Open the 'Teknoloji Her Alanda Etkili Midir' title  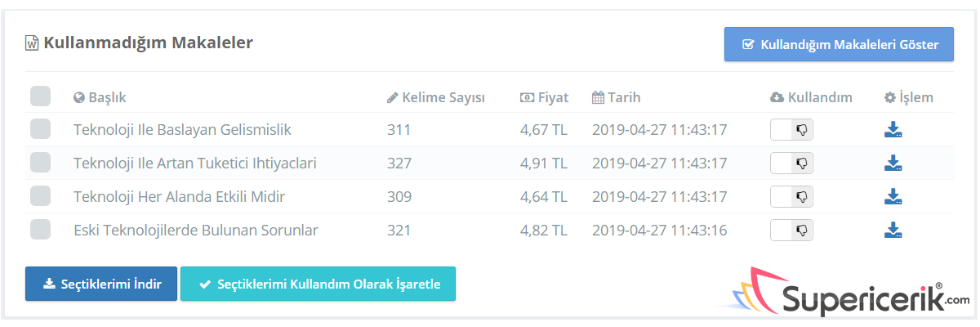179,197
